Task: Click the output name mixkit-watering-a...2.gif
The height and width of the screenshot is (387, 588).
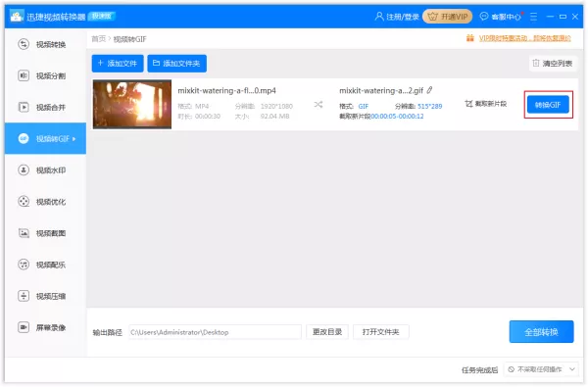Action: [x=381, y=91]
